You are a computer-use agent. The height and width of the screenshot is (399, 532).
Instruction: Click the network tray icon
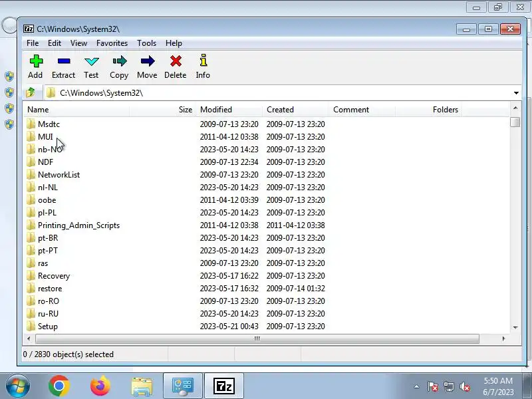pyautogui.click(x=449, y=386)
